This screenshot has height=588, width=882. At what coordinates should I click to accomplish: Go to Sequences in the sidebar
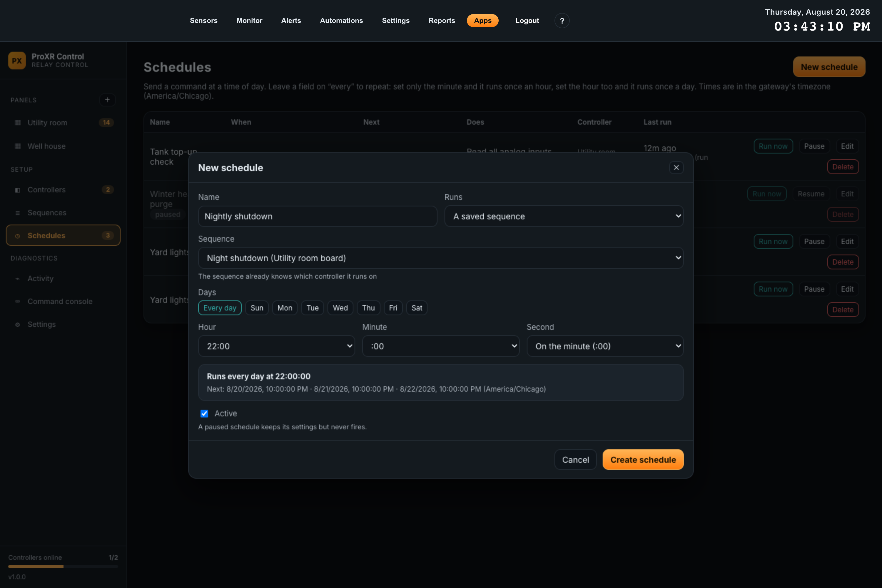63,213
